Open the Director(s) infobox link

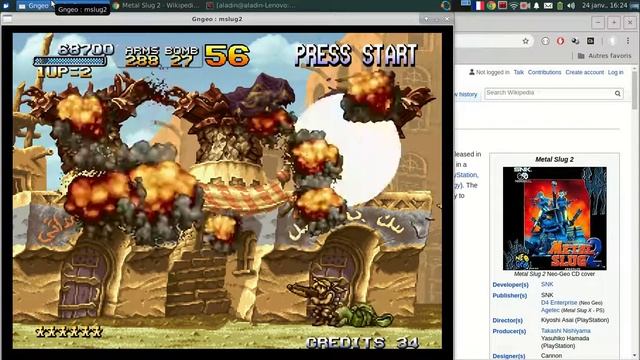(x=507, y=320)
